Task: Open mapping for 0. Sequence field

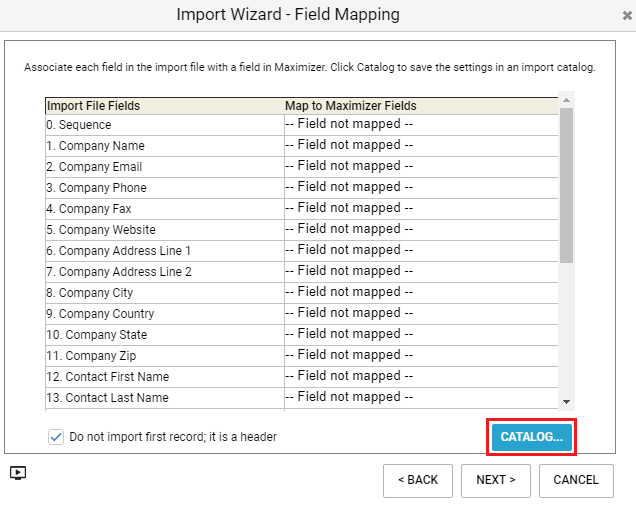Action: [x=421, y=125]
